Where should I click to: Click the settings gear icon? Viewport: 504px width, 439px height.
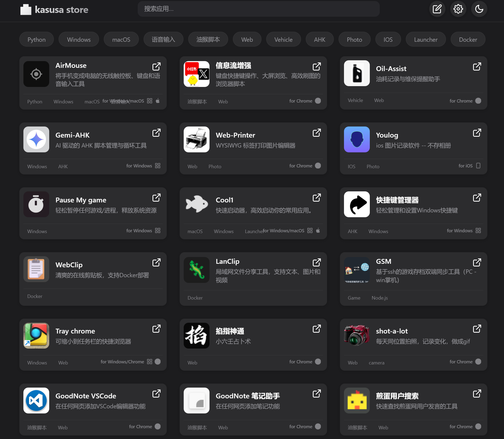coord(458,9)
